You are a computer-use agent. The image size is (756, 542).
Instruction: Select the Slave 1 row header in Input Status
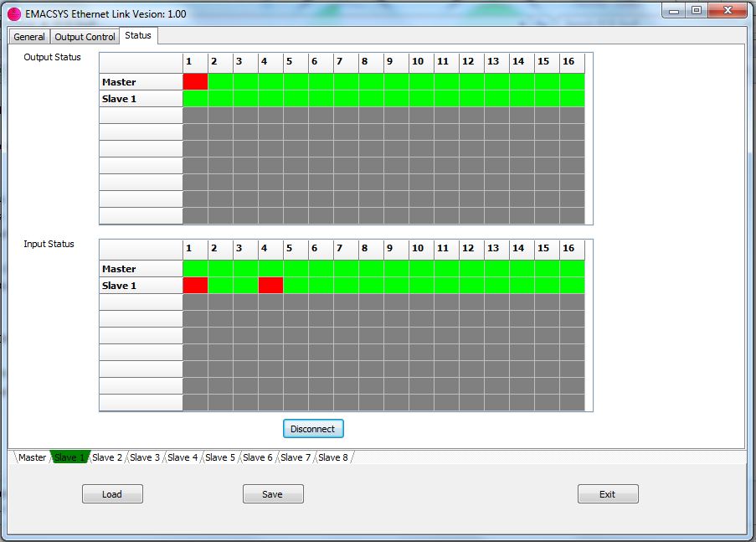[x=141, y=286]
